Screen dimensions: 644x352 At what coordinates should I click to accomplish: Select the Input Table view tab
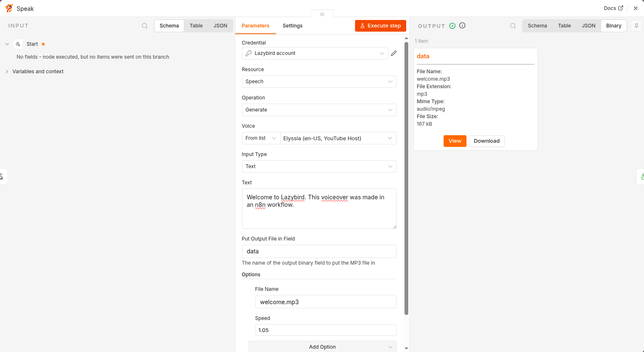click(x=196, y=26)
